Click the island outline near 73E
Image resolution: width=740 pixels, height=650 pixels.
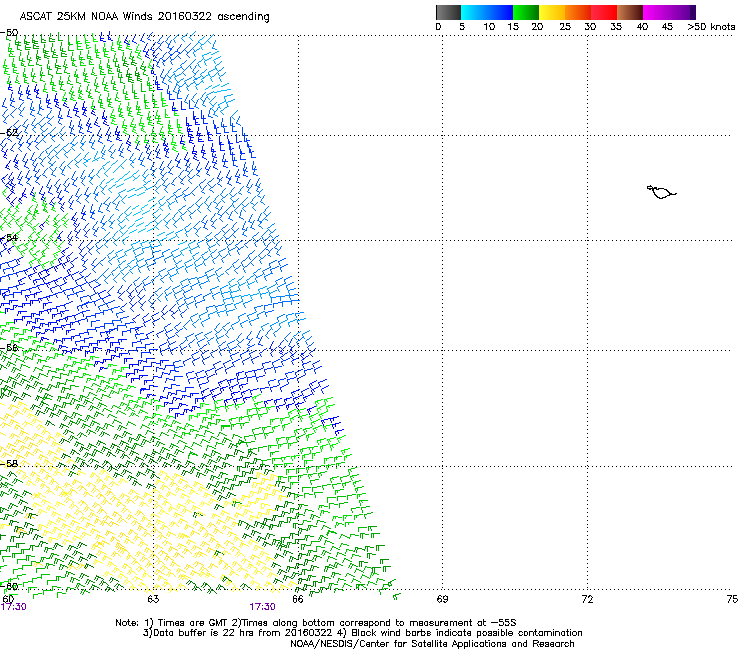(661, 192)
